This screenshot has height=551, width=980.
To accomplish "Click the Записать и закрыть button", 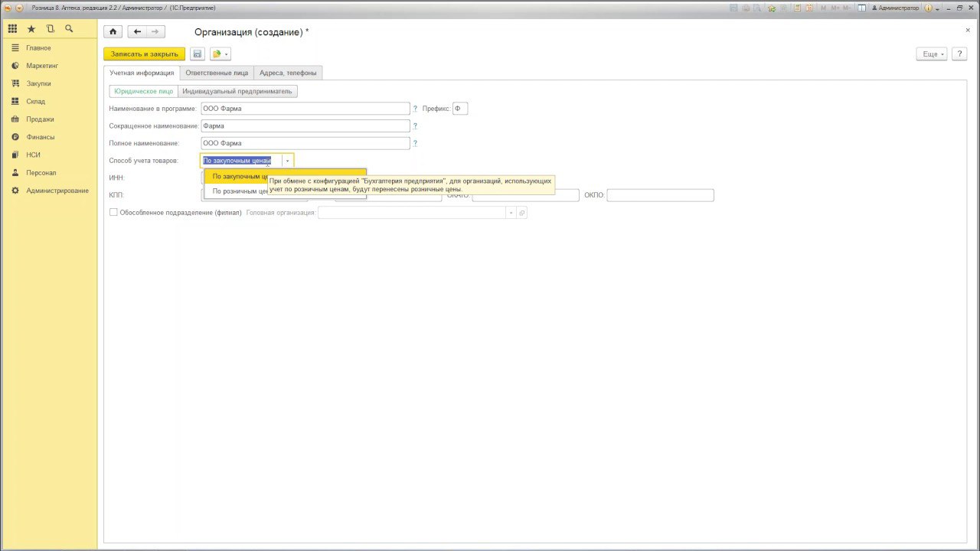I will (144, 54).
